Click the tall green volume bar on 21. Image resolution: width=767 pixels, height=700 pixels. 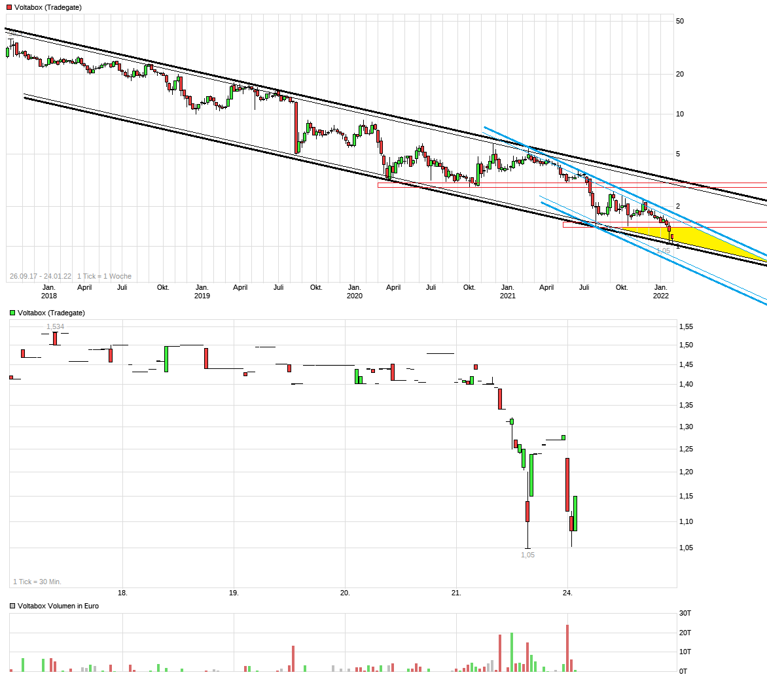click(512, 652)
